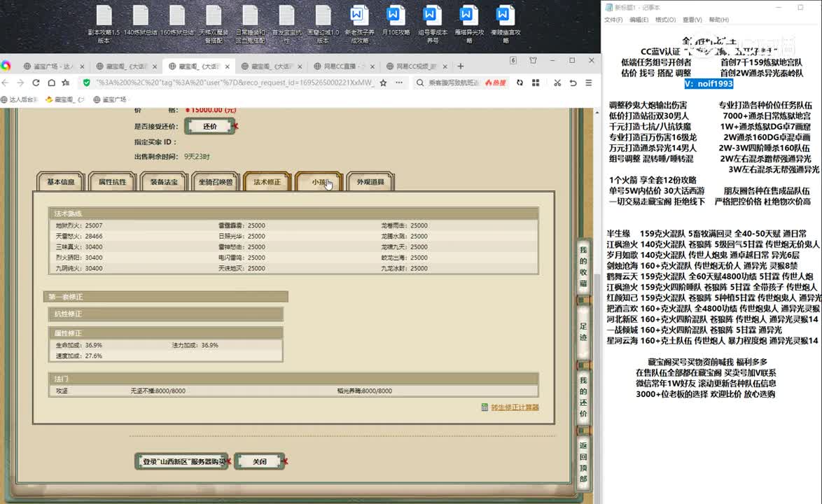The width and height of the screenshot is (822, 504).
Task: Open Notepad 帮助(H) menu
Action: tap(719, 20)
